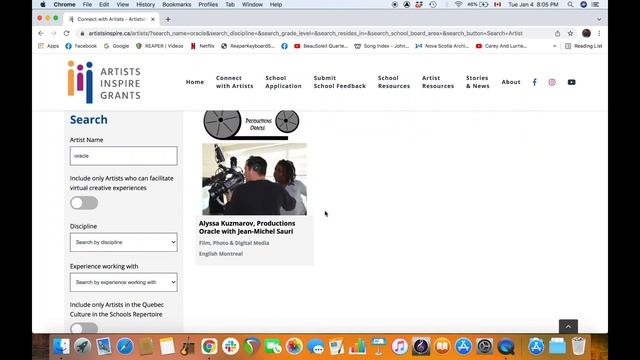This screenshot has width=640, height=360.
Task: Open a new tab with the plus button
Action: pos(168,19)
